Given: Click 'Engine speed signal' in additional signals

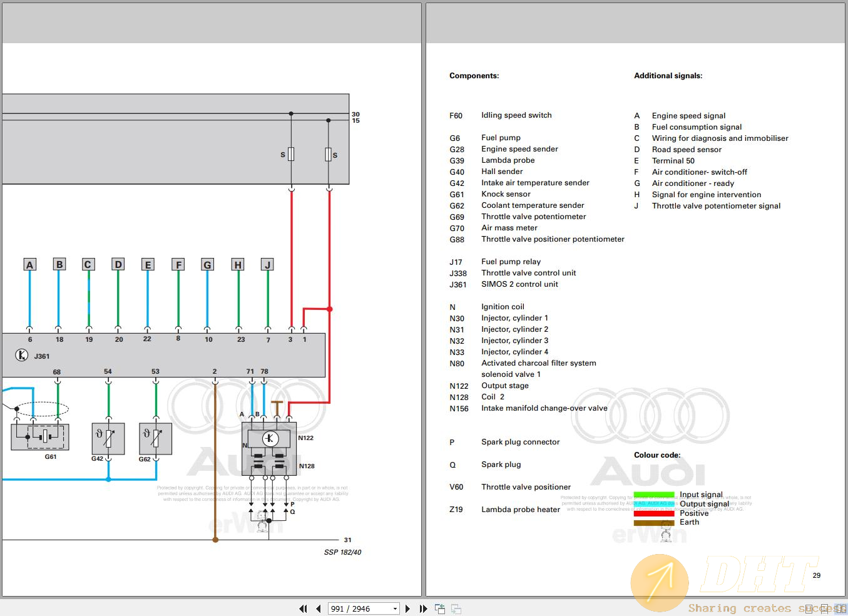Looking at the screenshot, I should coord(688,116).
